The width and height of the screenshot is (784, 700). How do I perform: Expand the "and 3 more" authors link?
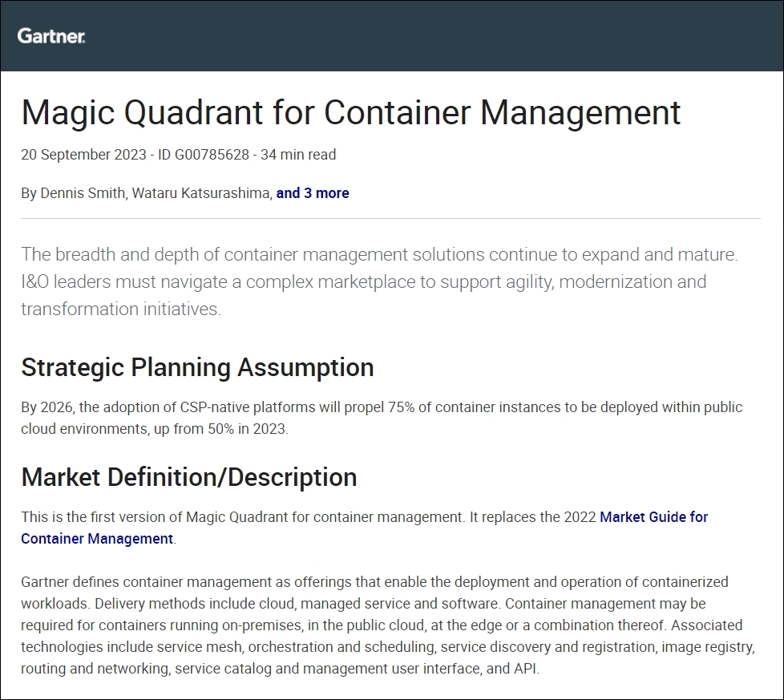[313, 193]
